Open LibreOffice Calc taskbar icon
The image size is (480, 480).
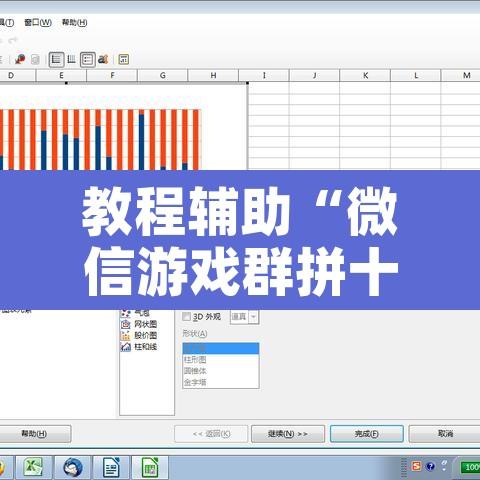pyautogui.click(x=150, y=467)
